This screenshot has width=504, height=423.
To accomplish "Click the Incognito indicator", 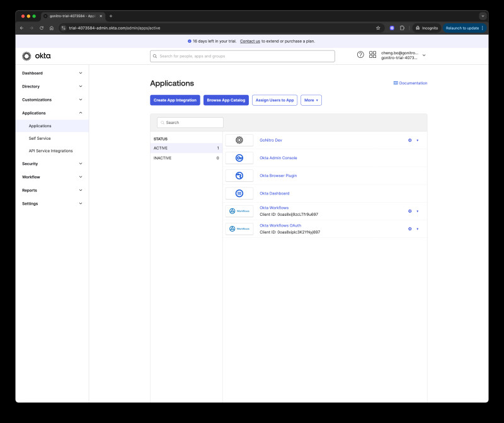I will pos(427,28).
